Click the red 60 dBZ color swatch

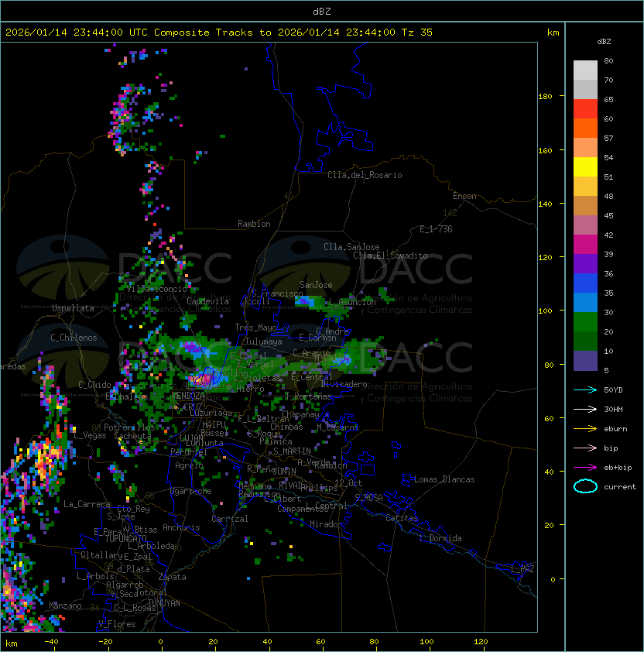585,109
